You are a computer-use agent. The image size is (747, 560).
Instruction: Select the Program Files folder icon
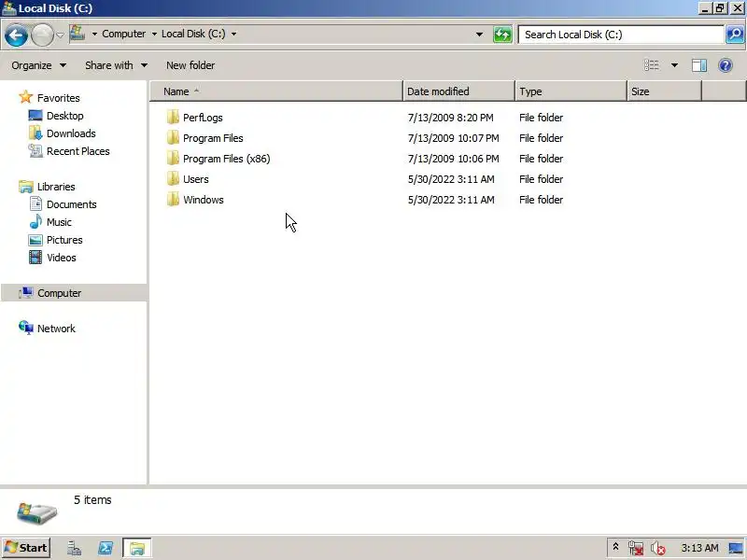point(173,137)
